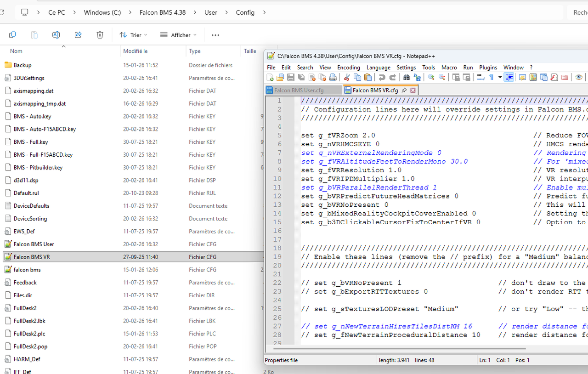This screenshot has height=374, width=588.
Task: Switch to the Falcon BMS User.cfg tab
Action: [x=304, y=91]
